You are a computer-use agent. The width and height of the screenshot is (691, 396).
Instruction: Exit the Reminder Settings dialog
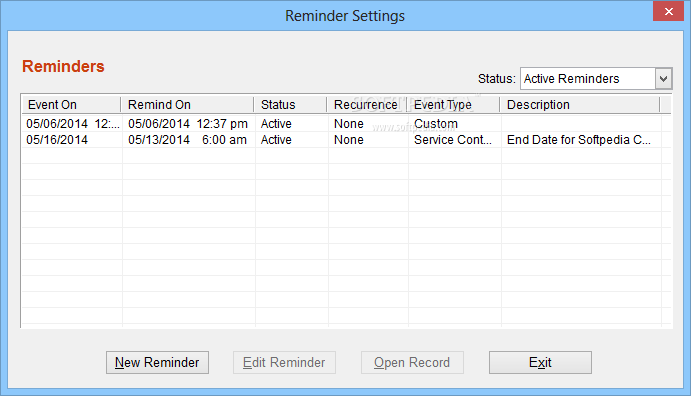[540, 363]
